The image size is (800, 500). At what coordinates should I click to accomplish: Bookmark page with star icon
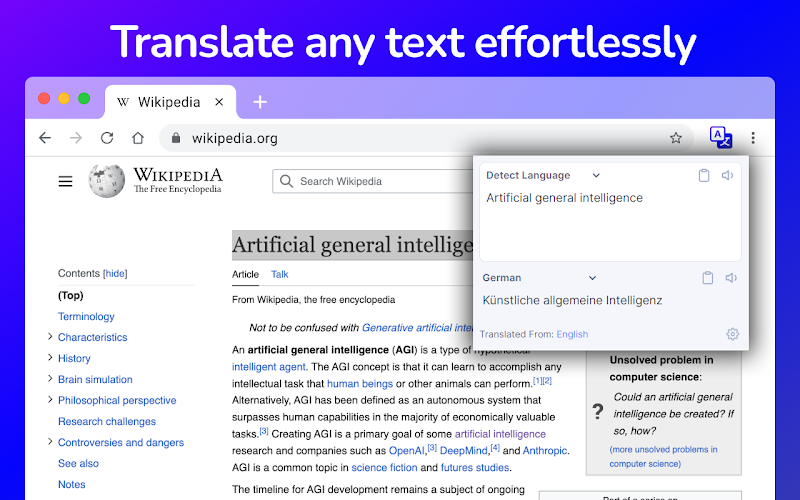[x=676, y=138]
